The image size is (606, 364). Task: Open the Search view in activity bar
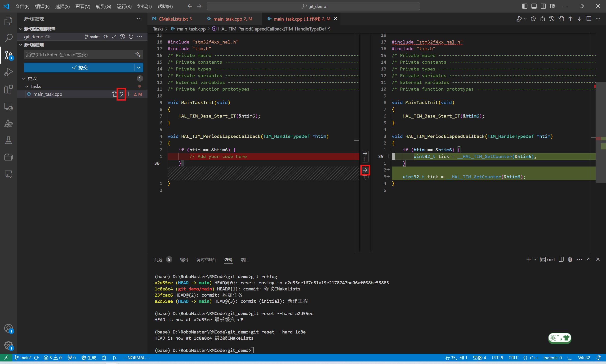point(8,38)
